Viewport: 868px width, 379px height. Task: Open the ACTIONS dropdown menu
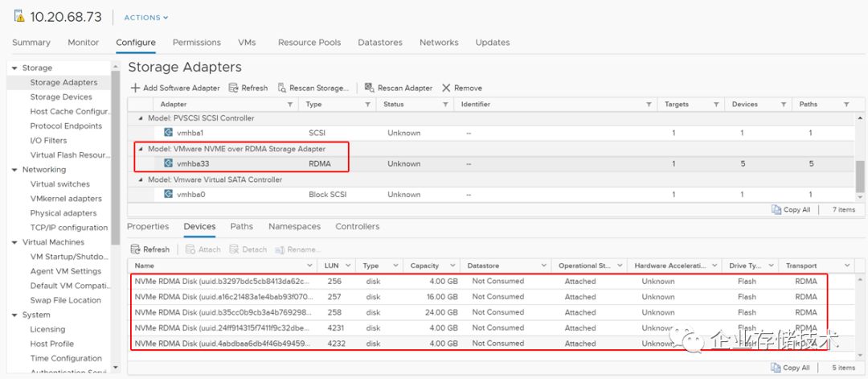pos(146,18)
